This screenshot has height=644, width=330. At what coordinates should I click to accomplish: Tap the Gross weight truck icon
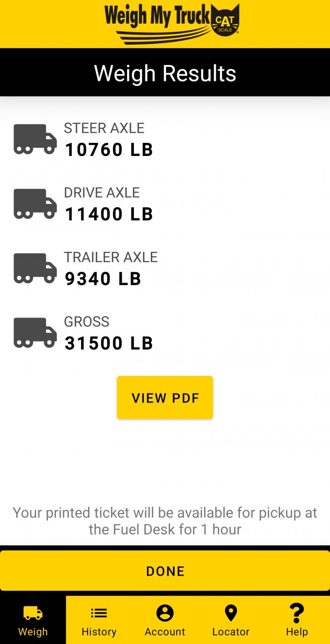pyautogui.click(x=35, y=333)
